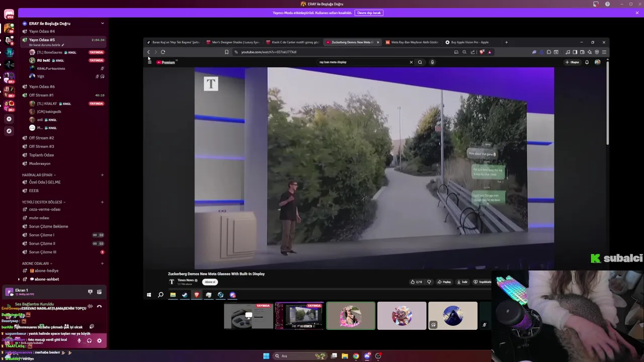Collapse the HARİKALAR DİYARI category

pyautogui.click(x=38, y=175)
